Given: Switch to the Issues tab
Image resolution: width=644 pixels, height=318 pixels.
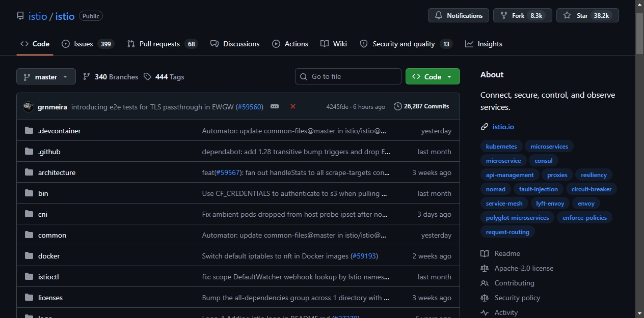Looking at the screenshot, I should point(88,44).
